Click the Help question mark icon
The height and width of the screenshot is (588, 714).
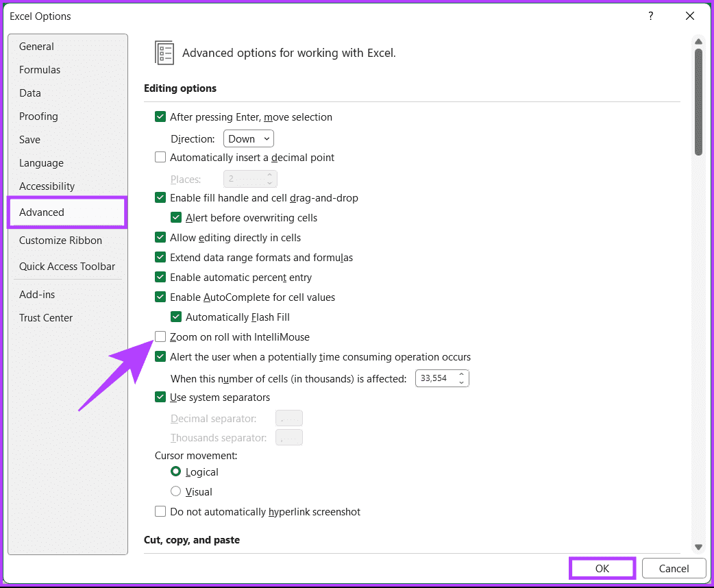650,16
